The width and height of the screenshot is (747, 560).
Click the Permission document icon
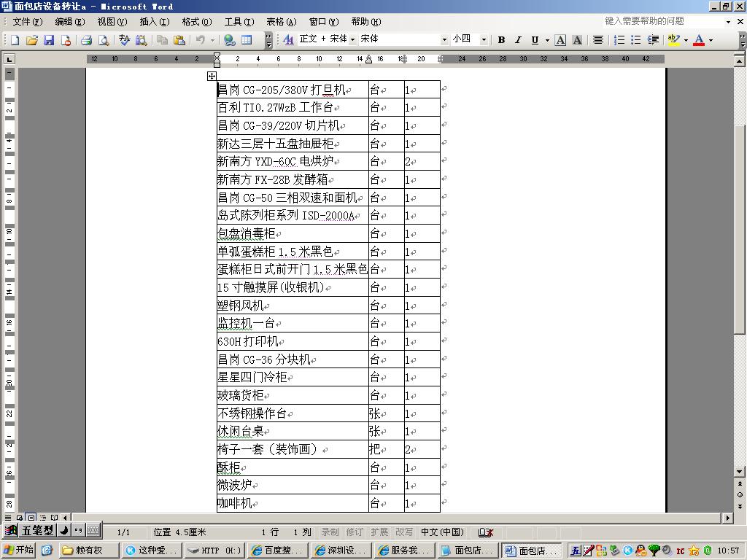[x=66, y=40]
